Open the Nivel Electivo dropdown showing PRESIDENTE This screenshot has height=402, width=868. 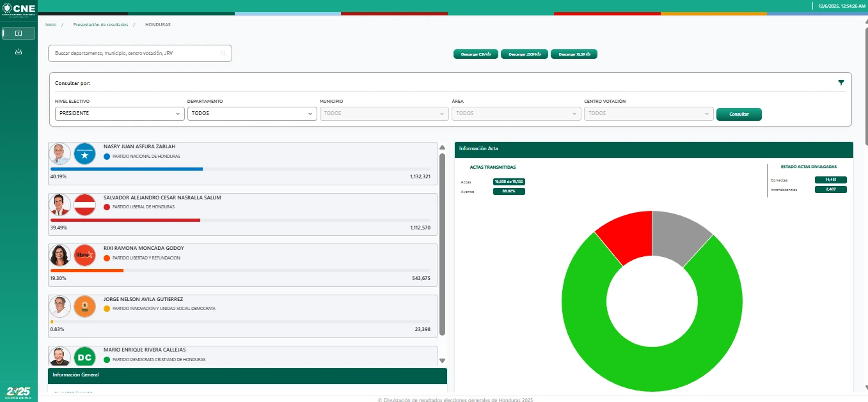(x=120, y=113)
